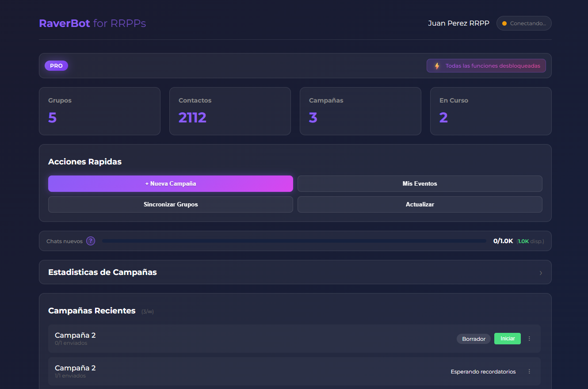Screen dimensions: 588x389
Task: Click the lightning bolt icon on the unlocked features banner
Action: [437, 65]
